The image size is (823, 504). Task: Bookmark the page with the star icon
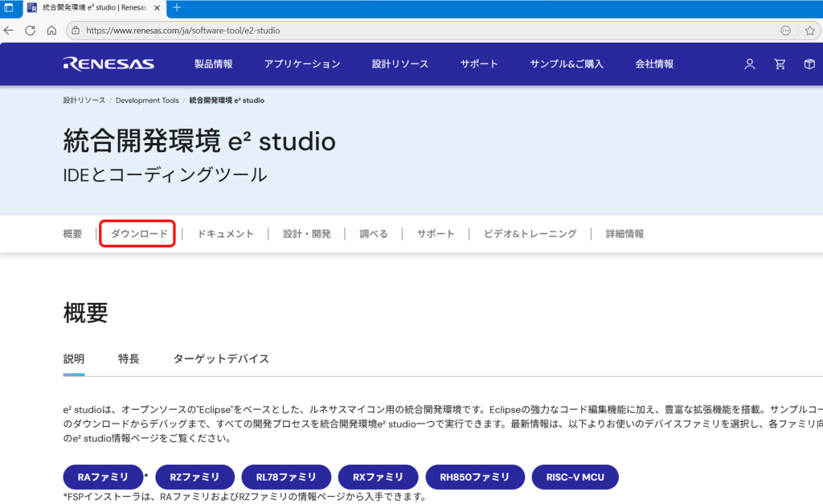coord(810,31)
